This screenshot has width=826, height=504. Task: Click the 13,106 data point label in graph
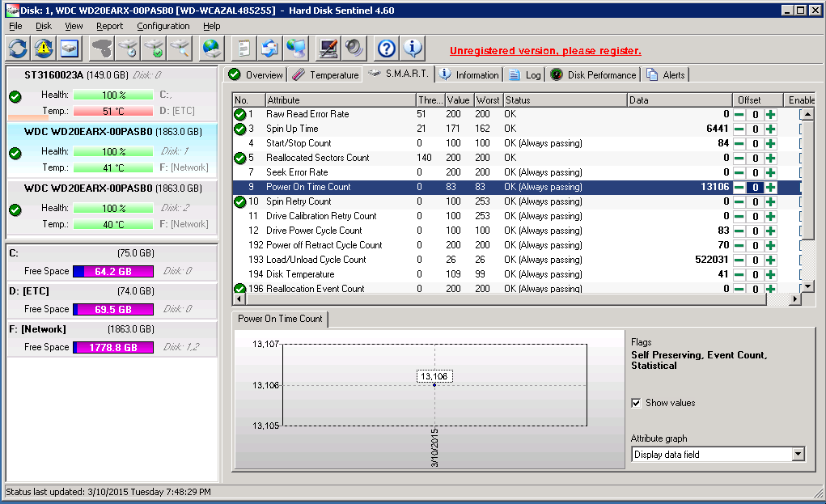coord(434,376)
